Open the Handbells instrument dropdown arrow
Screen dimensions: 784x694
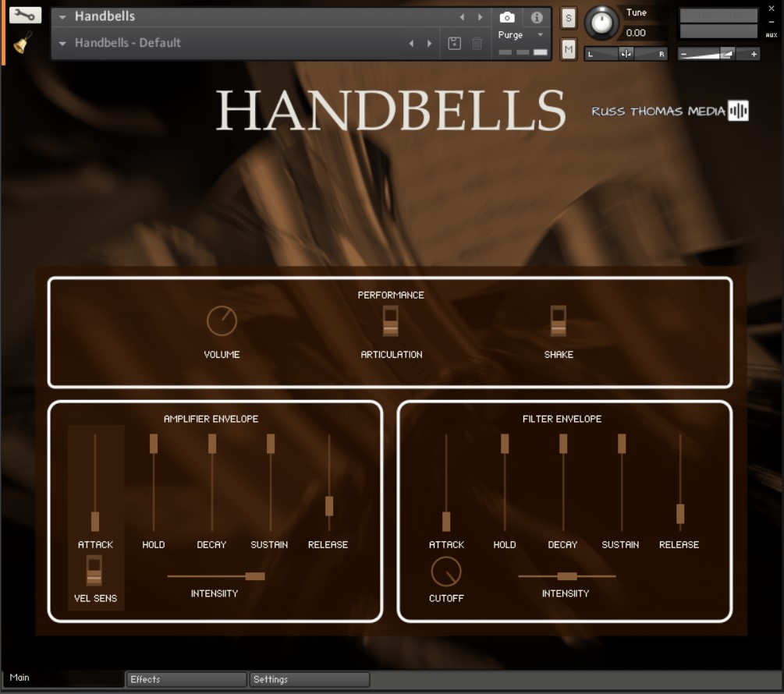coord(62,17)
